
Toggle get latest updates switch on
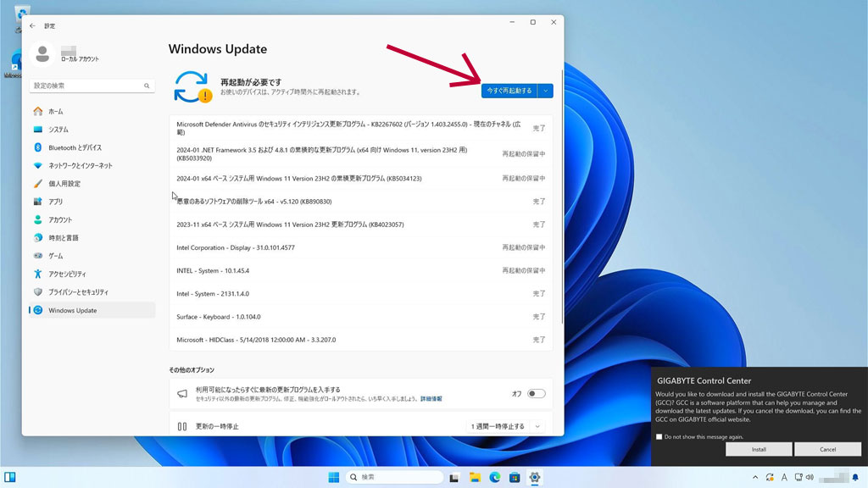click(536, 393)
